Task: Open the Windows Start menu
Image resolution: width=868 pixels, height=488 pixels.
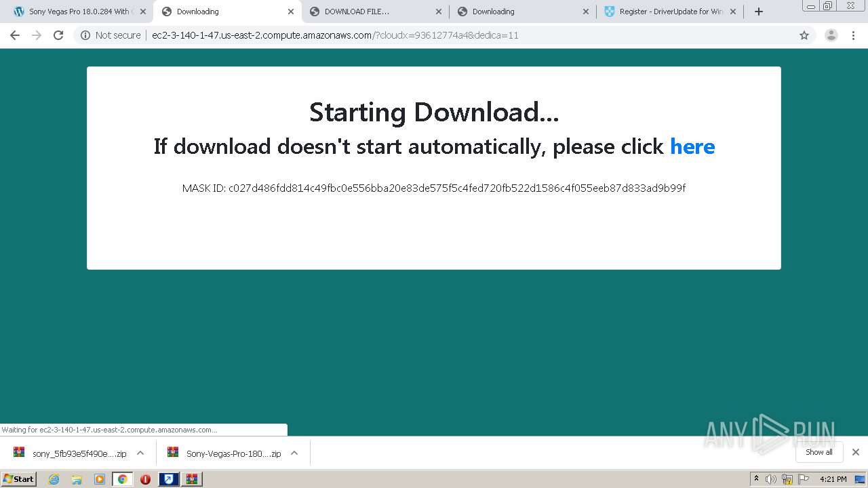Action: (18, 479)
